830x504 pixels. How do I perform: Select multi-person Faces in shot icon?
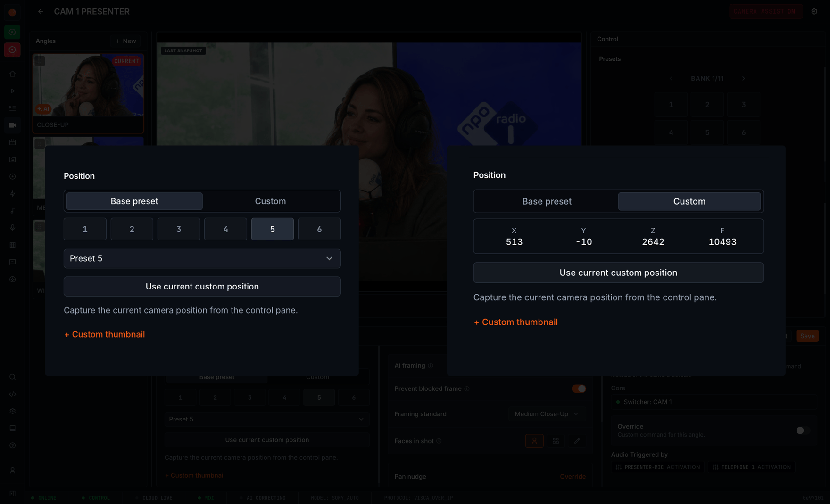pos(556,441)
